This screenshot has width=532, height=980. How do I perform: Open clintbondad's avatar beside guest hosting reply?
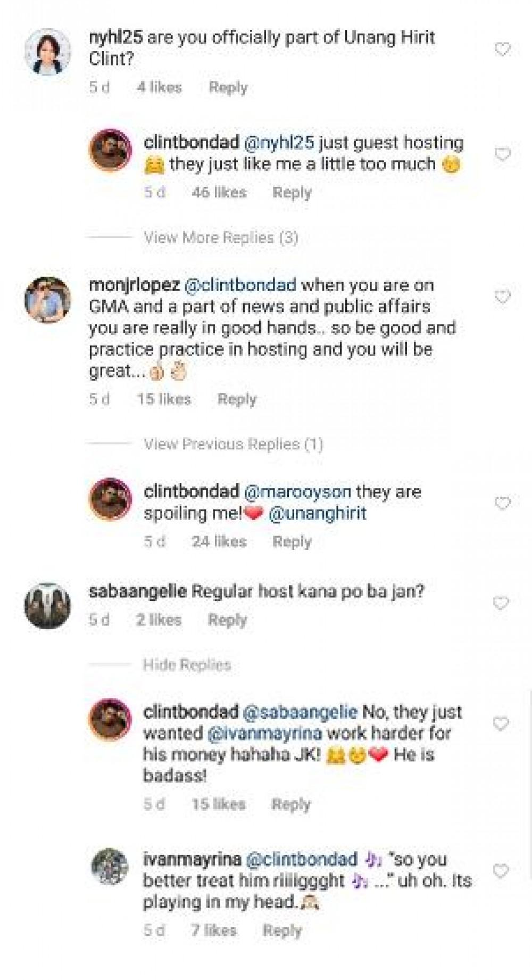[x=110, y=150]
